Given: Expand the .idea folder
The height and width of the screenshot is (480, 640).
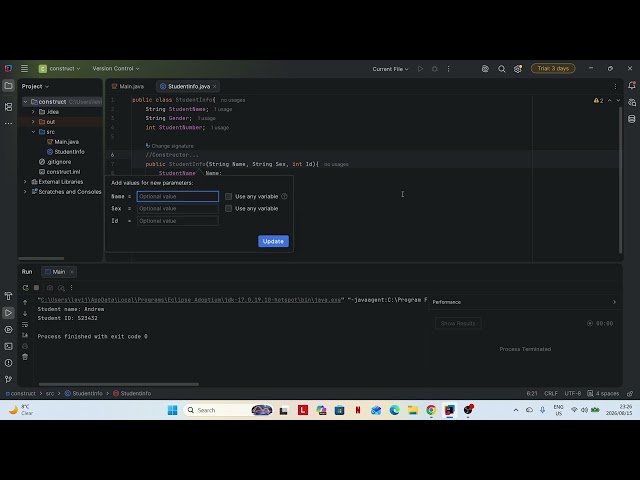Looking at the screenshot, I should pos(33,111).
